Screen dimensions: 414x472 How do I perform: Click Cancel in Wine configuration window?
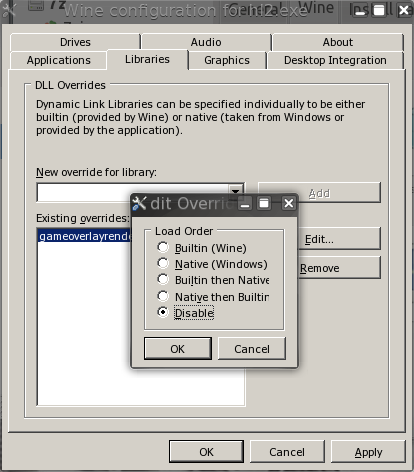(287, 452)
